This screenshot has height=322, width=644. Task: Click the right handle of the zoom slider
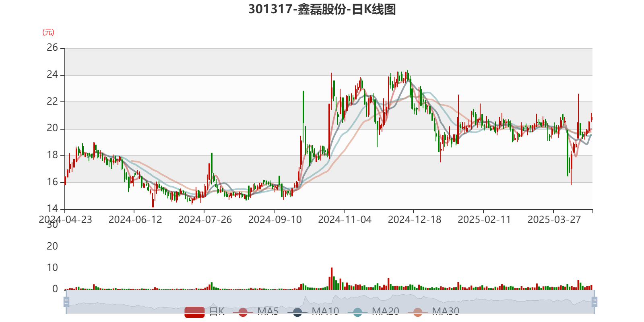[x=594, y=302]
